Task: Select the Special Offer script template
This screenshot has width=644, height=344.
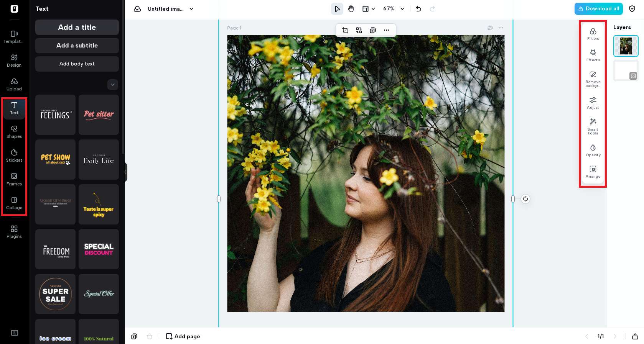Action: 99,294
